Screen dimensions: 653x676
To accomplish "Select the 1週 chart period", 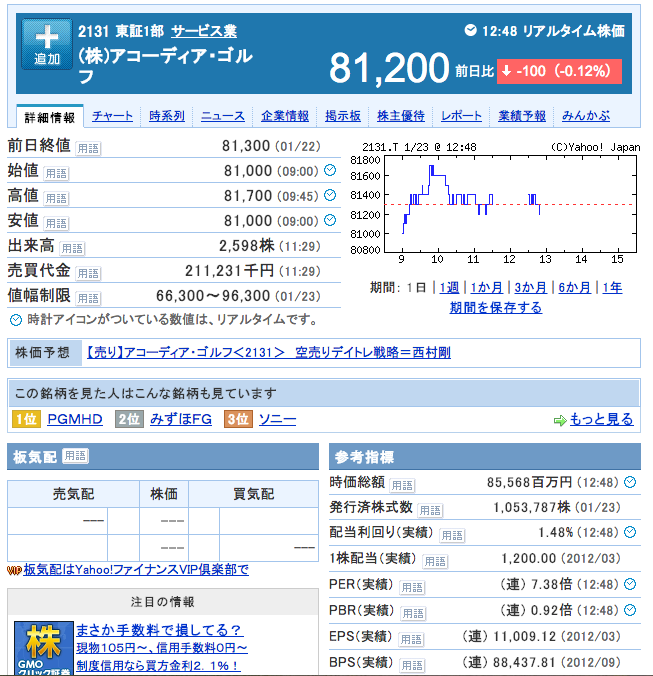I will [x=449, y=287].
